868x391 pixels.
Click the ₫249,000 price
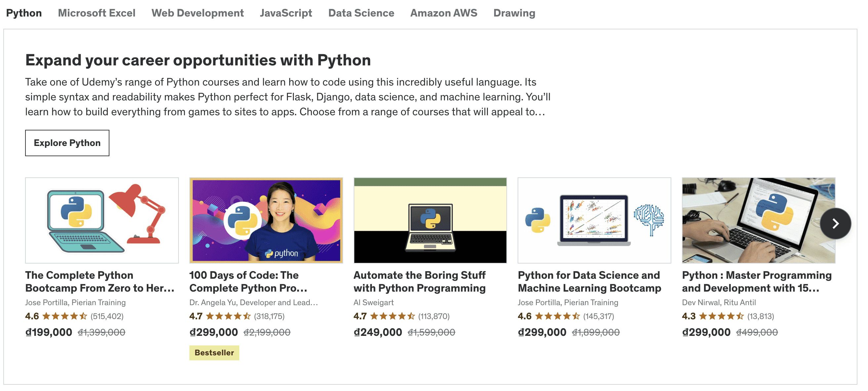pos(377,332)
